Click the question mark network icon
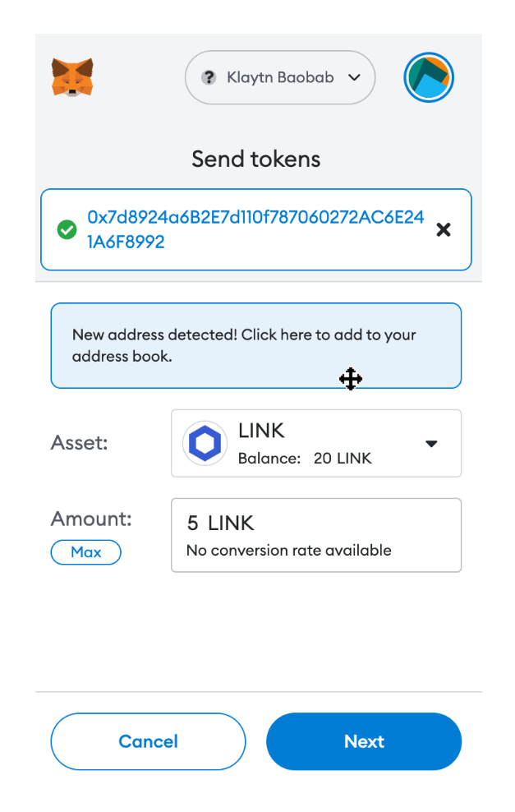Image resolution: width=515 pixels, height=812 pixels. point(209,78)
